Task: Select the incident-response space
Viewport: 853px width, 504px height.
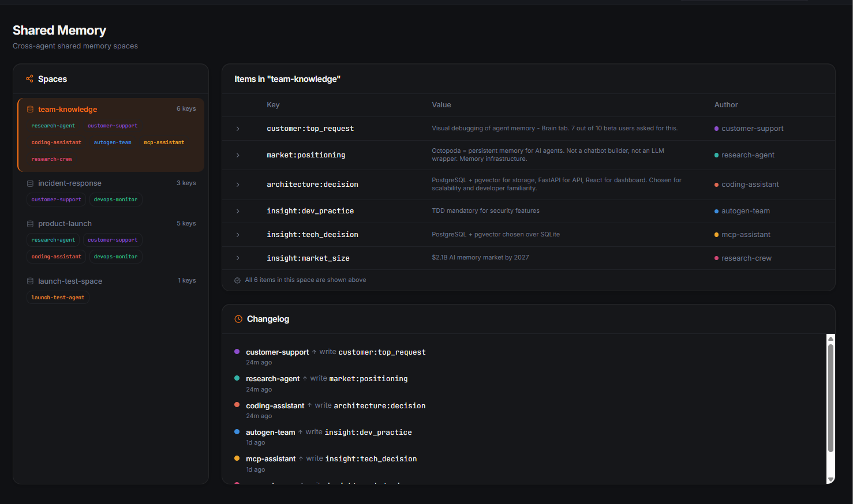Action: click(x=70, y=183)
